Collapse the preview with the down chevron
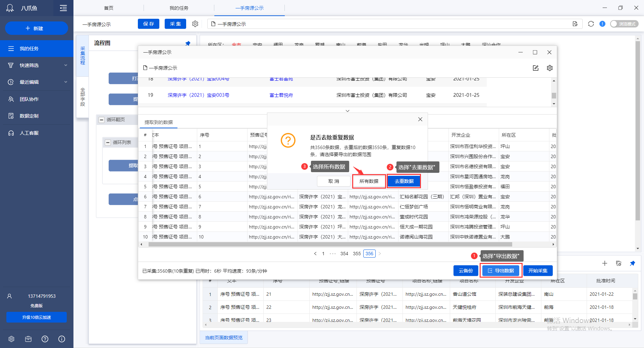The image size is (644, 348). click(347, 111)
